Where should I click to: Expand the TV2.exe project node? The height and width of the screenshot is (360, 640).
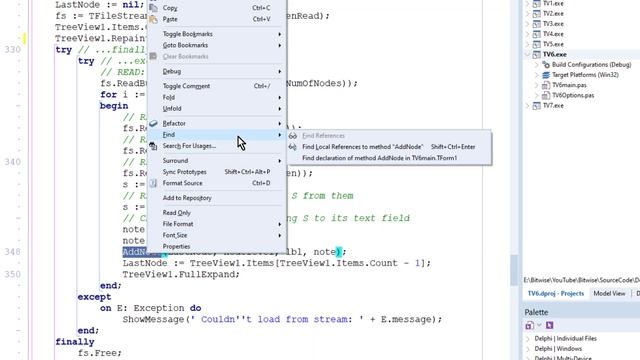(527, 13)
